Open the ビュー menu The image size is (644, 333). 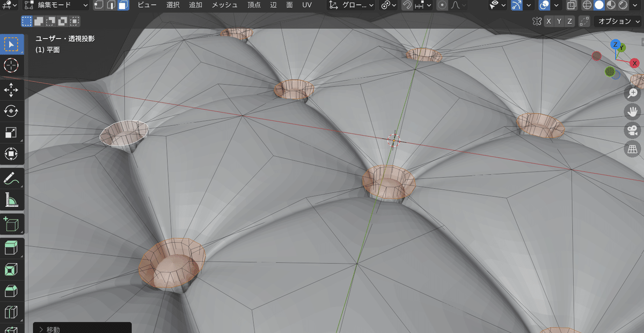(148, 5)
